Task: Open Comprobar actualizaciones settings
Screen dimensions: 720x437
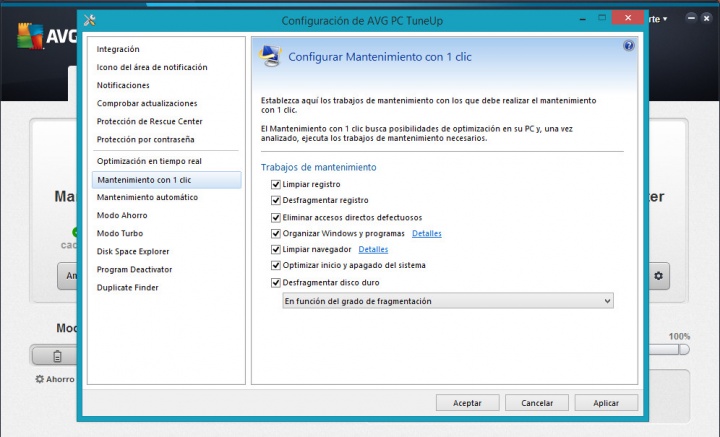Action: click(x=147, y=103)
